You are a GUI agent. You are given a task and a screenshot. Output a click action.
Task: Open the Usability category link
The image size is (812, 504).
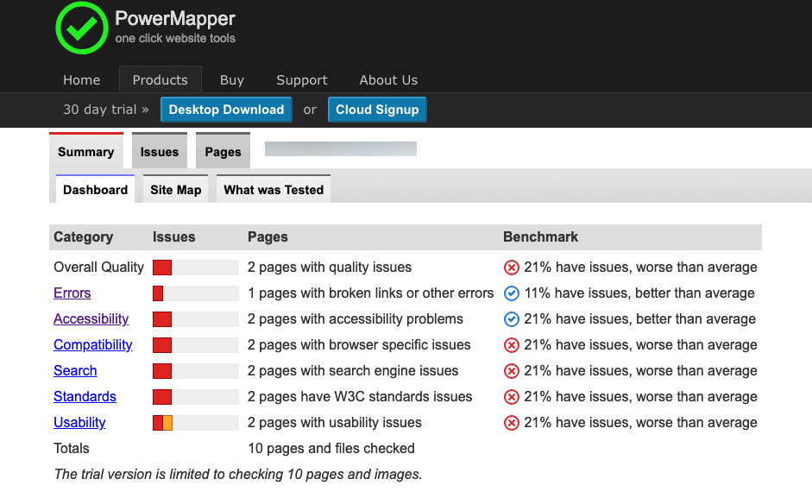click(79, 423)
